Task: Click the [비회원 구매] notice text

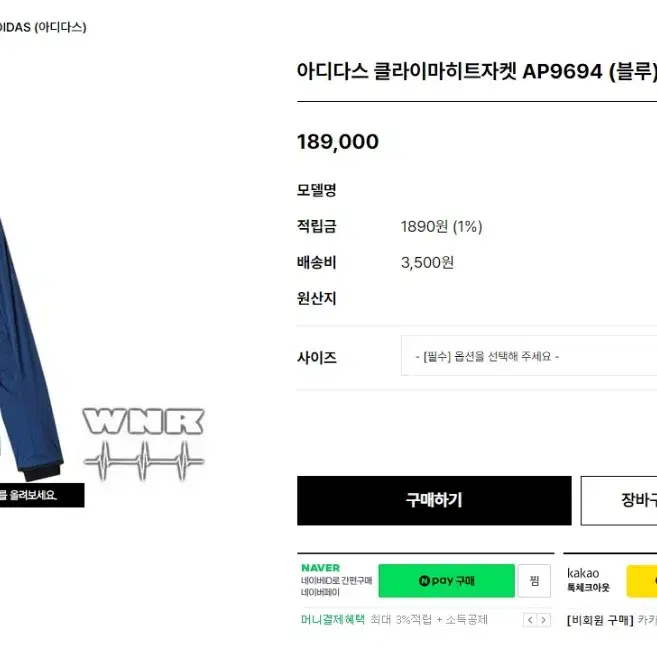Action: [600, 620]
